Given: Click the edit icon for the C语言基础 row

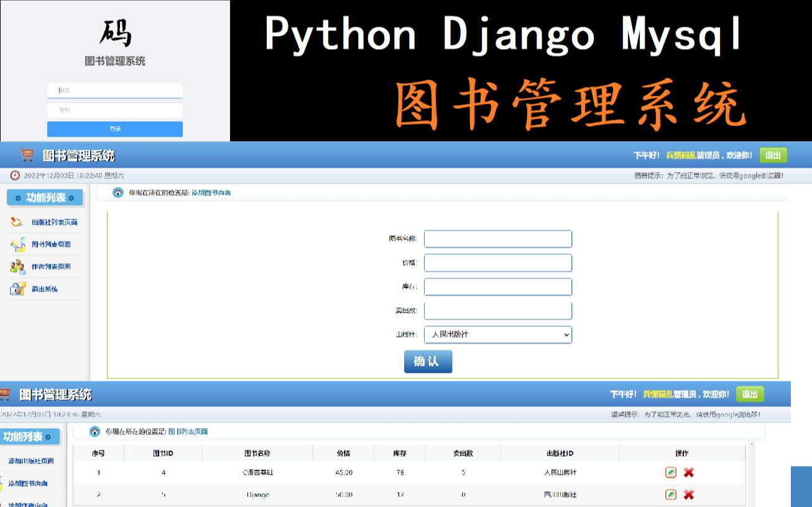Looking at the screenshot, I should pyautogui.click(x=670, y=472).
